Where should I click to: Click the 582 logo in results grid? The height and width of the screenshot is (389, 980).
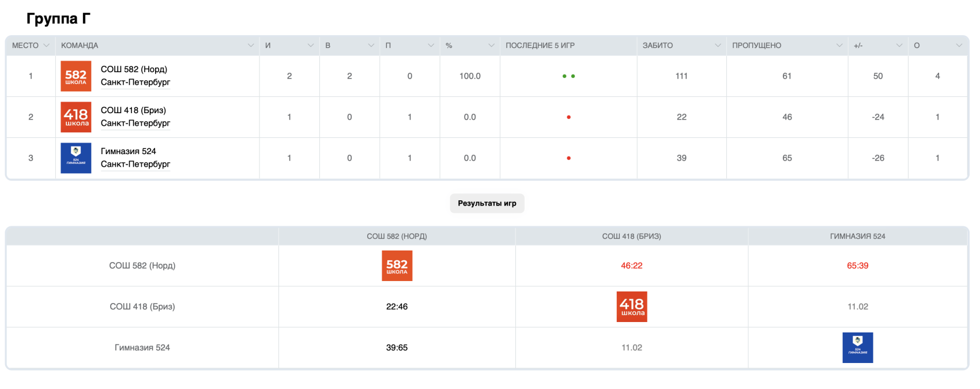click(397, 265)
